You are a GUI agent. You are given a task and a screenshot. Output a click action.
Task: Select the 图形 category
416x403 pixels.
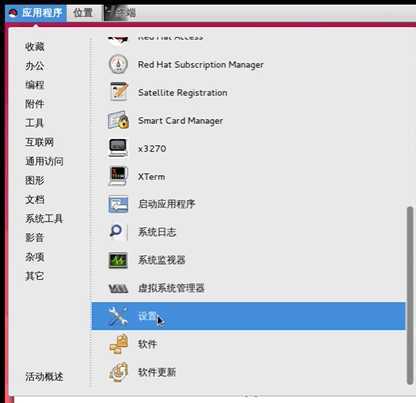(35, 180)
